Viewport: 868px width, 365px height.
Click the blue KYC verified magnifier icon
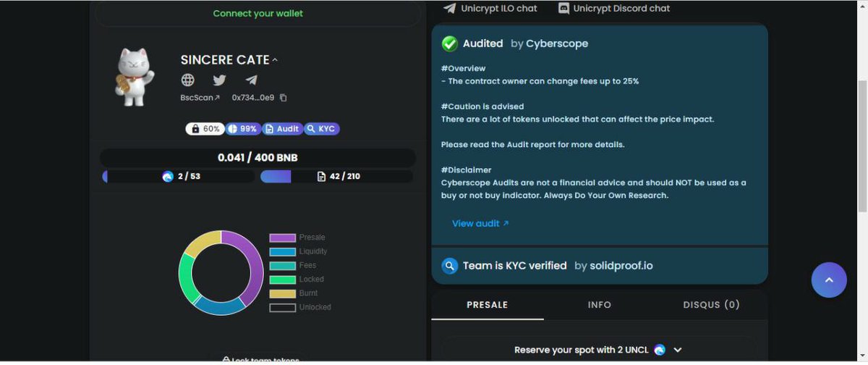[450, 266]
